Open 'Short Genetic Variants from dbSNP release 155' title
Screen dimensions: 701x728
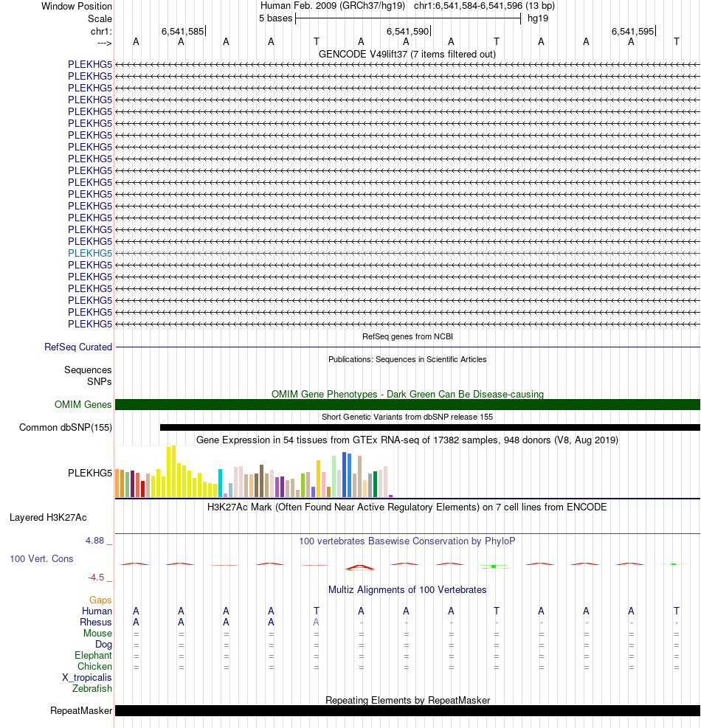click(x=407, y=417)
